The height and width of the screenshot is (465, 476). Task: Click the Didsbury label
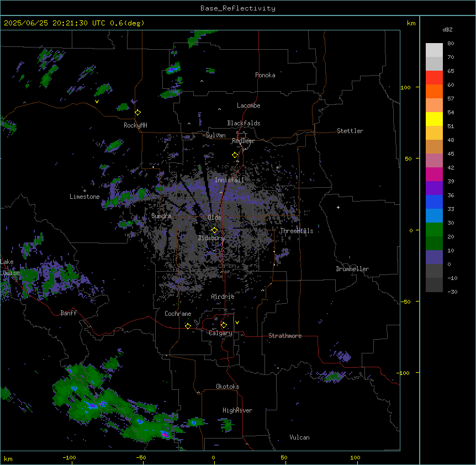211,238
